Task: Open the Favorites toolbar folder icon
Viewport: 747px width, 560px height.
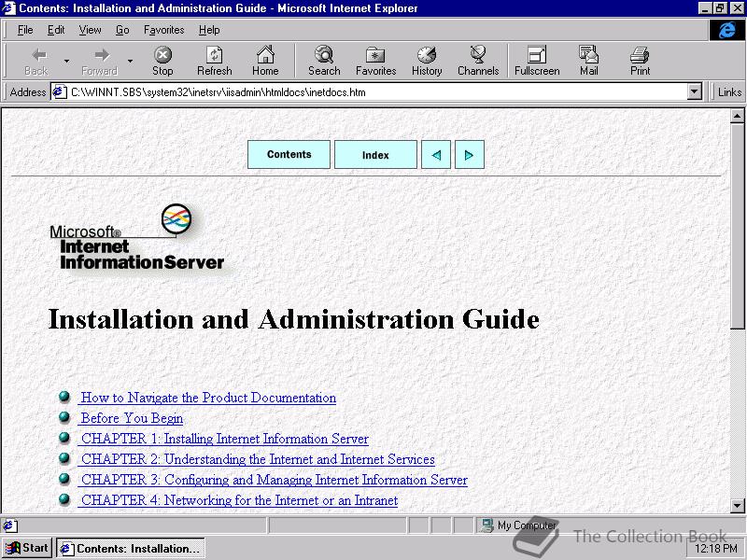Action: (x=375, y=55)
